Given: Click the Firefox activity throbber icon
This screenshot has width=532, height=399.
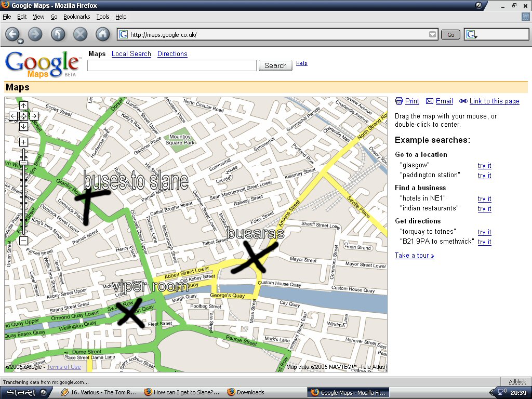Looking at the screenshot, I should (525, 17).
